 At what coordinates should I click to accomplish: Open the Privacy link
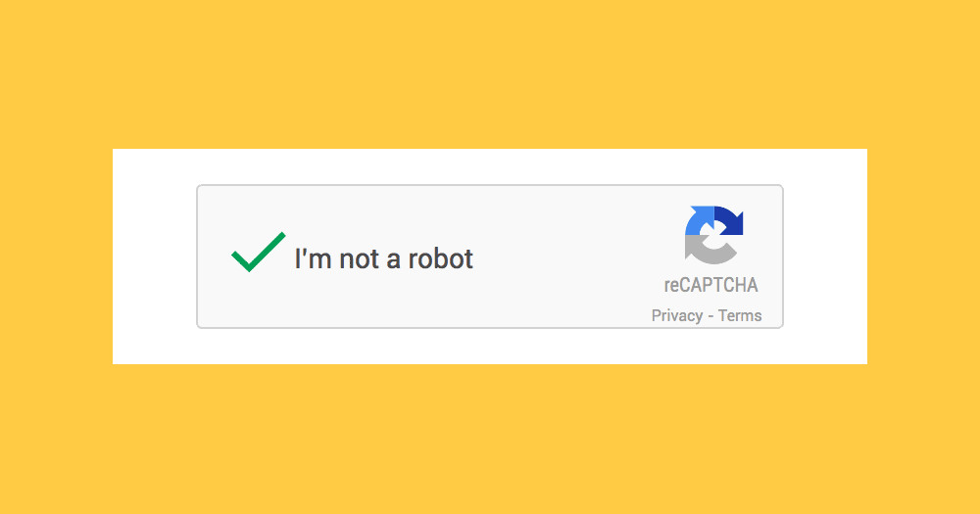677,315
